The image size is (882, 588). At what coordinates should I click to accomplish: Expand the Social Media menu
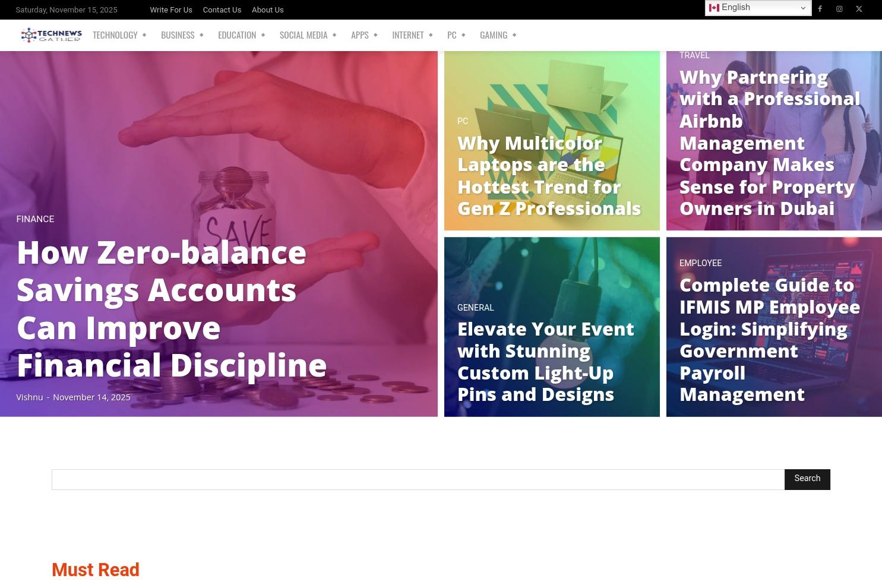coord(308,35)
